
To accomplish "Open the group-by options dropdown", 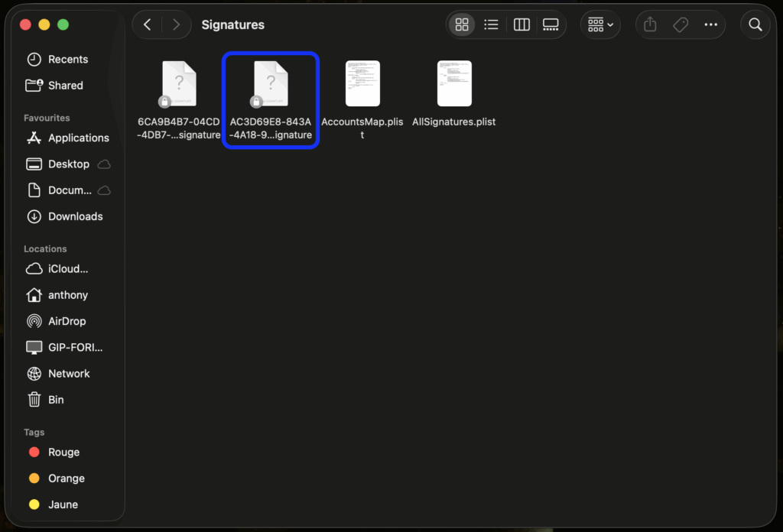I will tap(600, 25).
